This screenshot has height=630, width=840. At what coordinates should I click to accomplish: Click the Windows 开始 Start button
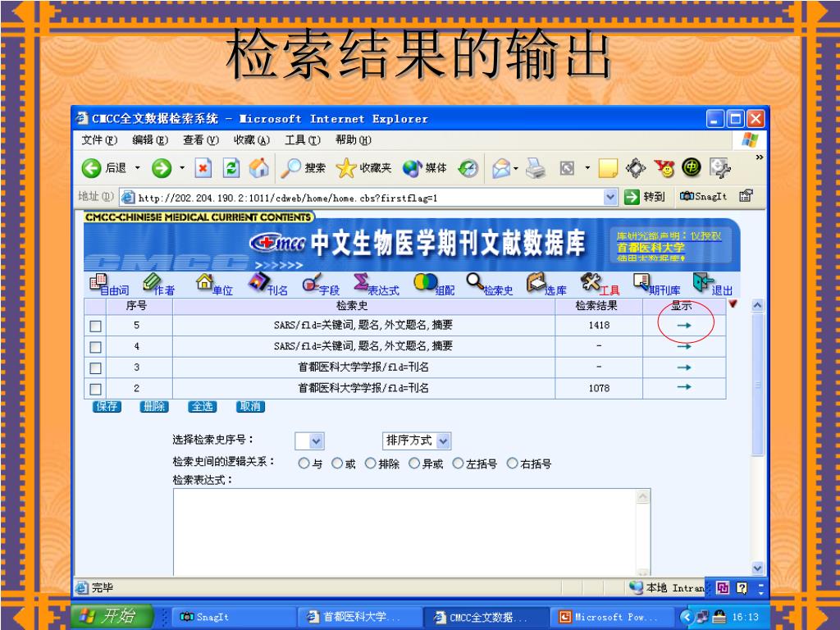pos(113,616)
